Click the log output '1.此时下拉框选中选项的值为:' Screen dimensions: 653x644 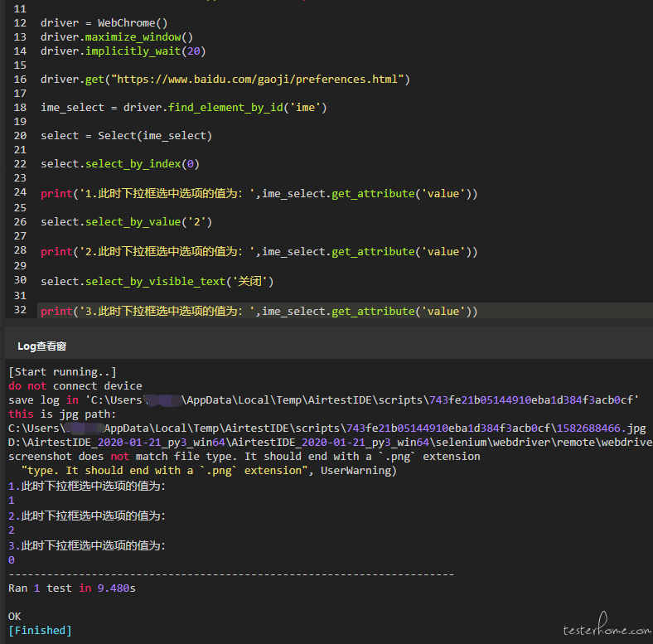pos(87,487)
